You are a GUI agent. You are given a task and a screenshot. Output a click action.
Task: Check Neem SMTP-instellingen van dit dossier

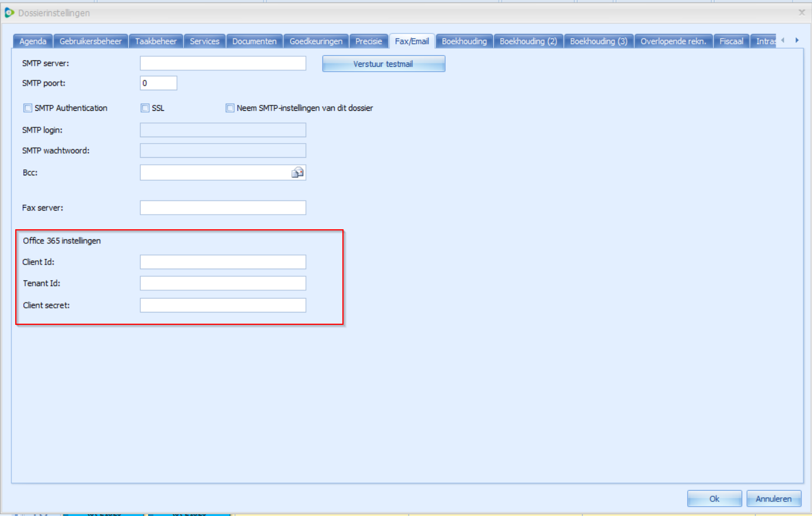(230, 108)
